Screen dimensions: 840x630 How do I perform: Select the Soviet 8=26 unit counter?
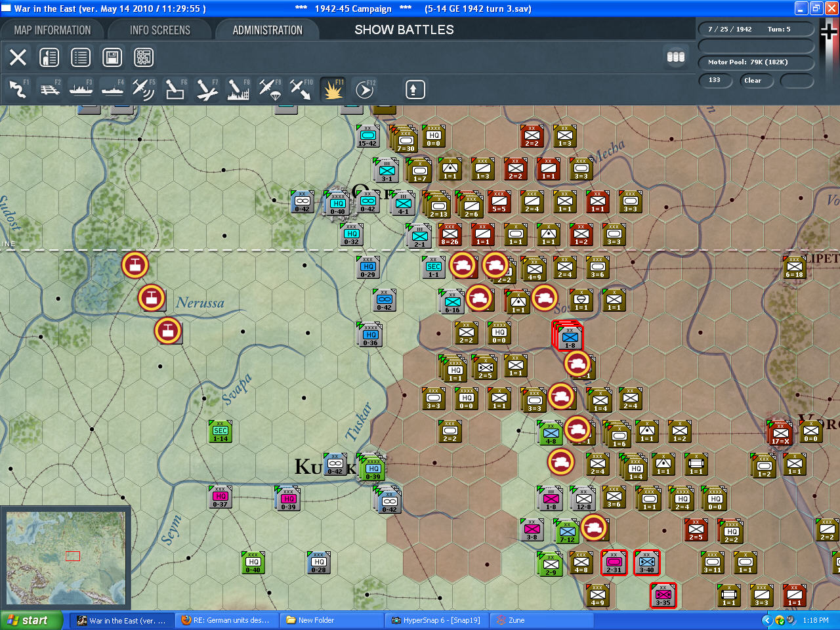450,234
